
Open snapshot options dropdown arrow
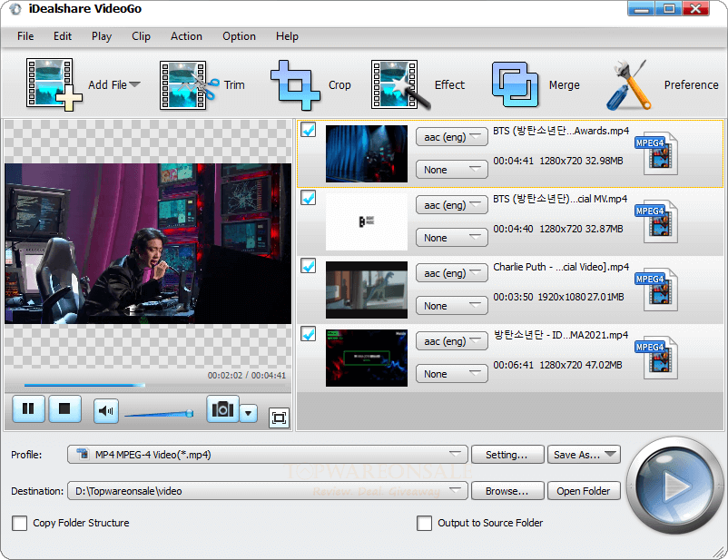(249, 413)
